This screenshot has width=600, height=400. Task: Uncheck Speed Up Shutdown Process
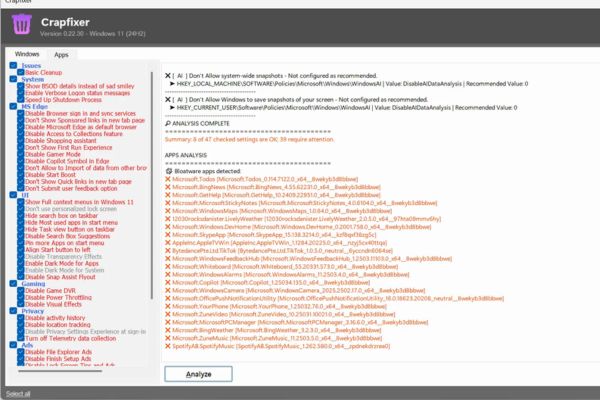click(21, 100)
